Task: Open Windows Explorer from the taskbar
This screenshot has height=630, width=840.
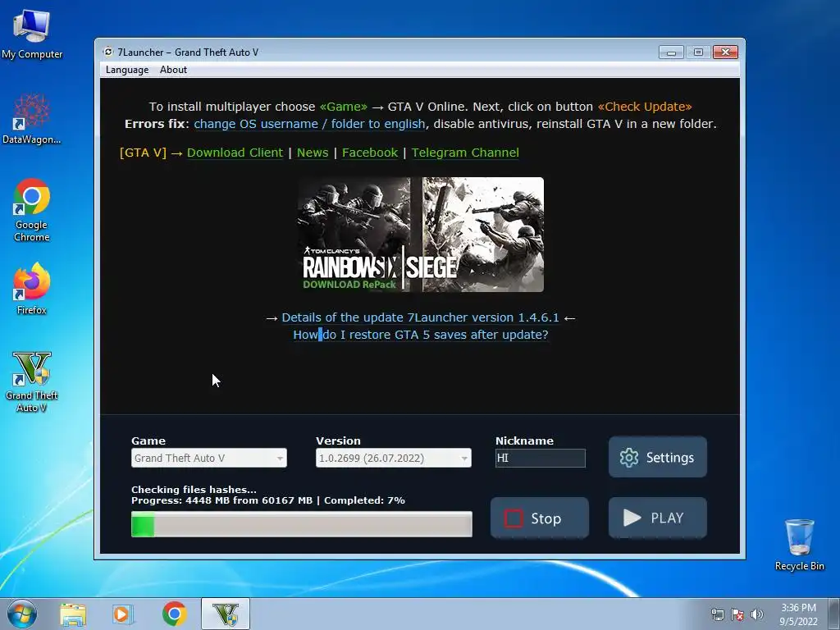Action: point(73,614)
